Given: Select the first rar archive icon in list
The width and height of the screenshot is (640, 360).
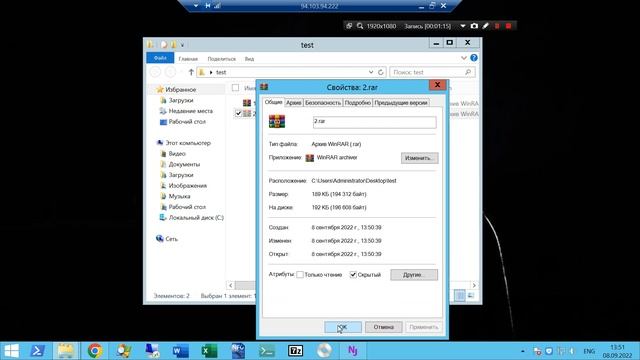Looking at the screenshot, I should click(x=247, y=103).
